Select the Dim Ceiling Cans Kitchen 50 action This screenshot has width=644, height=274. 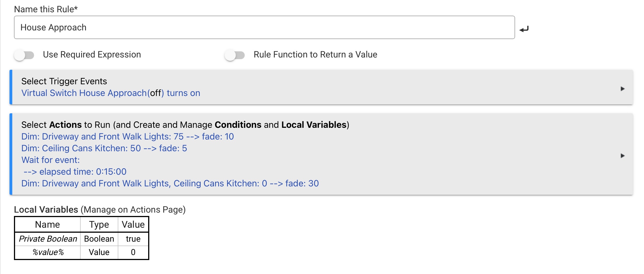click(x=104, y=148)
